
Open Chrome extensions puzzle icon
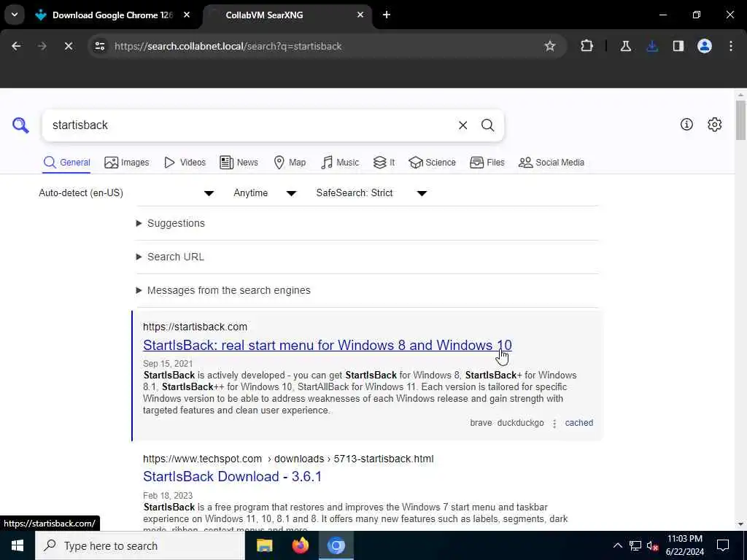(587, 46)
